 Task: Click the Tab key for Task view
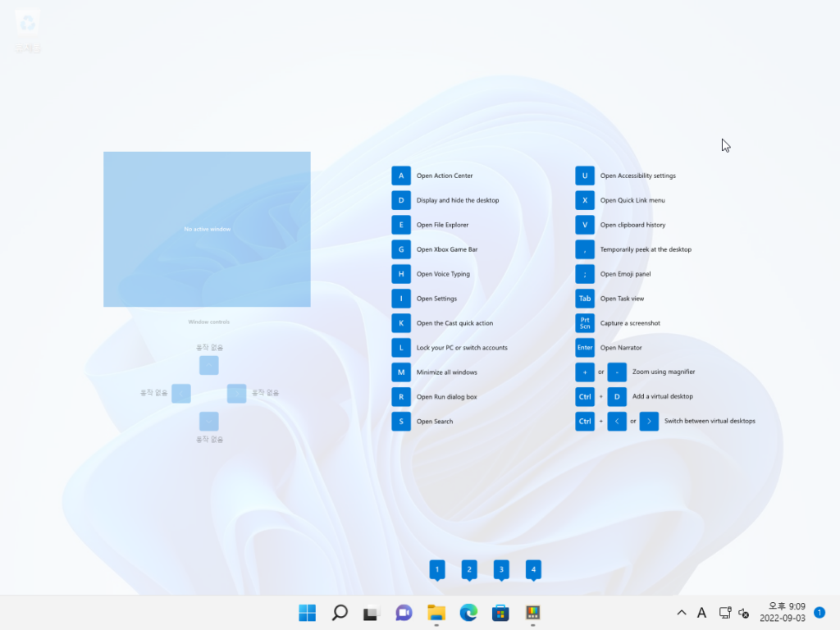585,299
